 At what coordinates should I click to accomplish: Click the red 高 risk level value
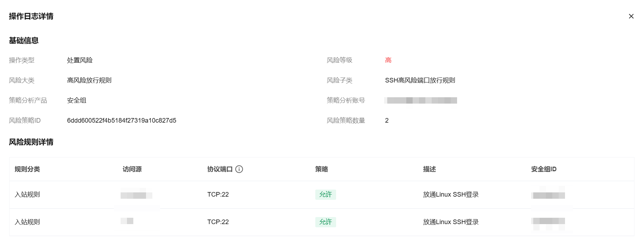tap(388, 60)
